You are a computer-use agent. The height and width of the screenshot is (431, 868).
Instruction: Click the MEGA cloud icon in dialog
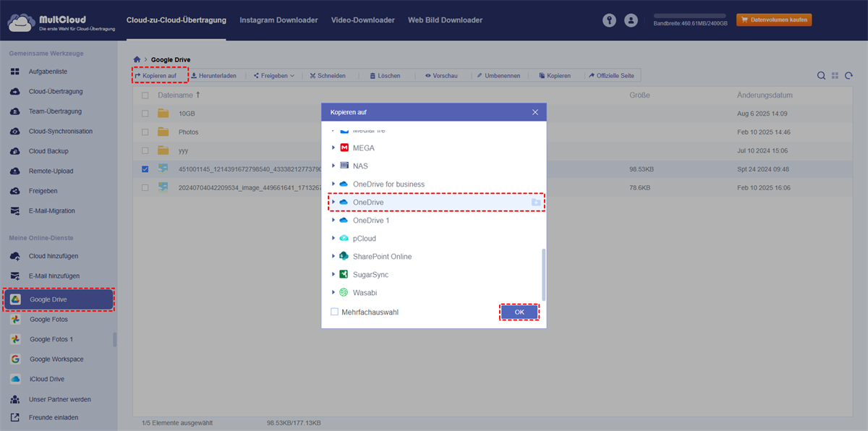[x=344, y=148]
